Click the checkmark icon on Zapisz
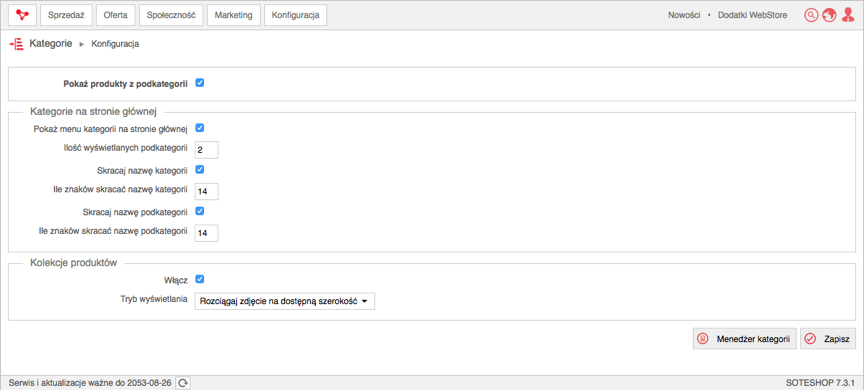 (x=810, y=339)
